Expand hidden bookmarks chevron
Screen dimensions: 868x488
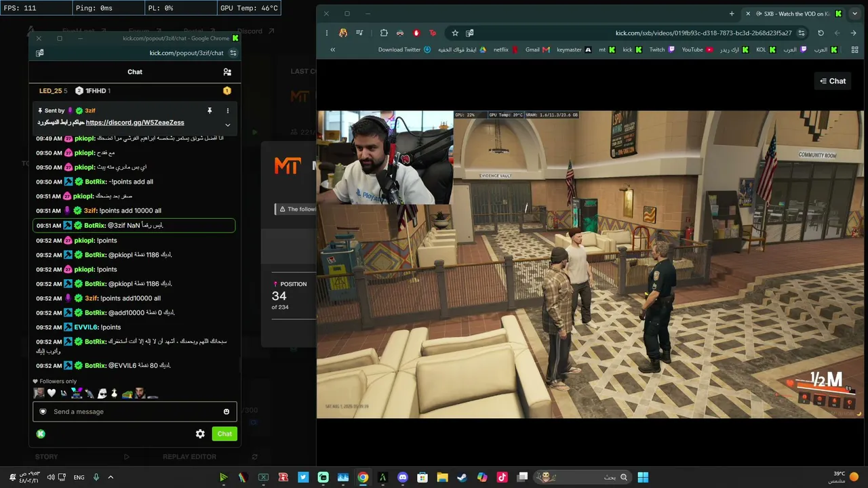coord(332,49)
